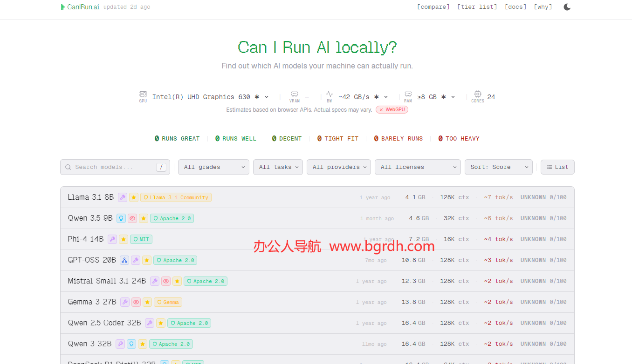
Task: Click the star icon on Mistral Small 3.1 24B
Action: 177,281
